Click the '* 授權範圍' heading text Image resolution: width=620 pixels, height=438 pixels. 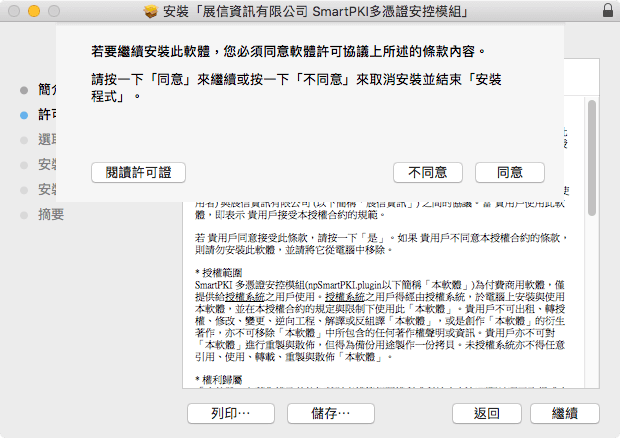click(x=219, y=273)
